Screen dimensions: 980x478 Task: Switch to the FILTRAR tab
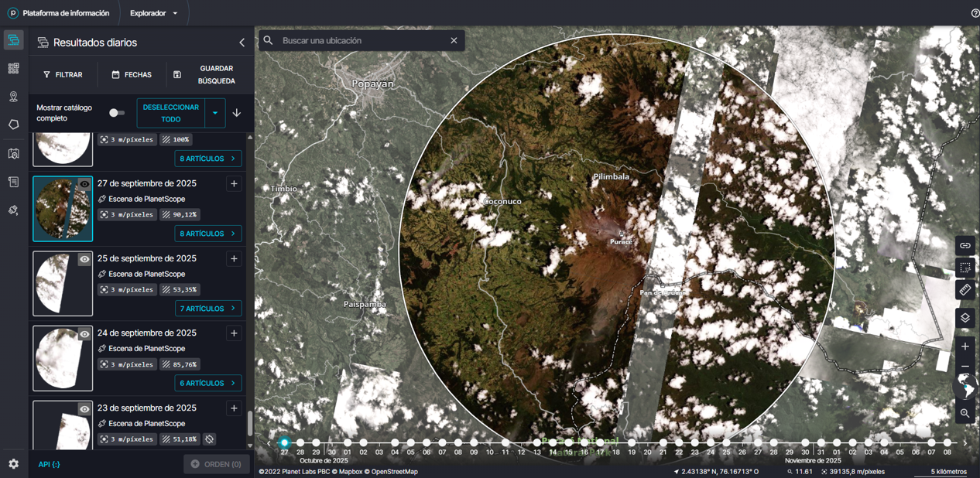click(x=64, y=74)
